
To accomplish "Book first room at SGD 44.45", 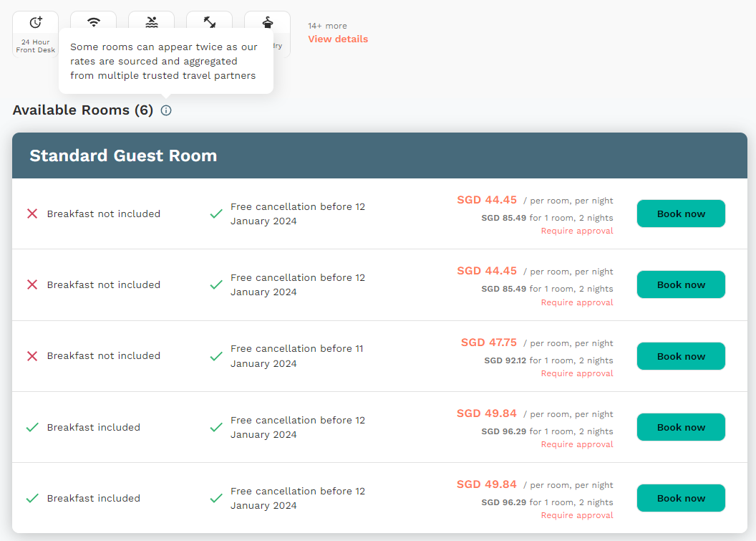I will click(x=681, y=214).
